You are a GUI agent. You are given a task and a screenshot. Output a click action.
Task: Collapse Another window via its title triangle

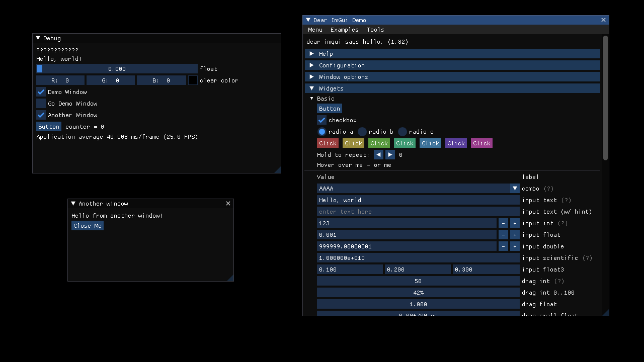pyautogui.click(x=73, y=204)
